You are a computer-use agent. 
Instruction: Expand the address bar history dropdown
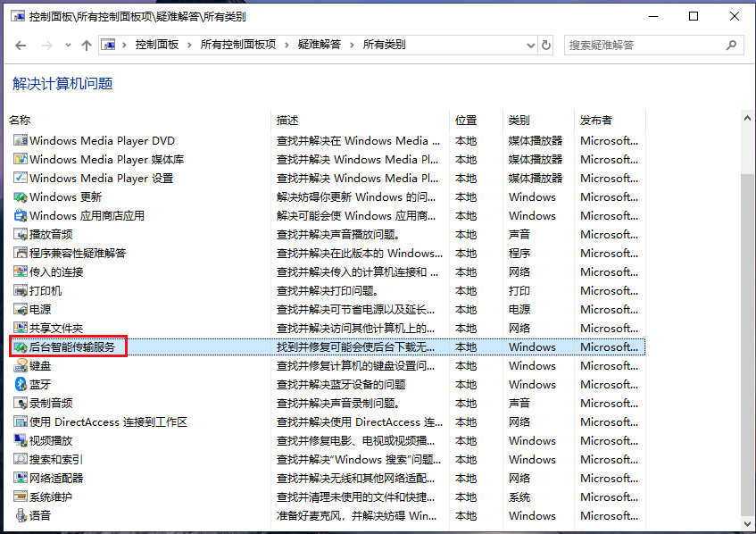[x=531, y=46]
